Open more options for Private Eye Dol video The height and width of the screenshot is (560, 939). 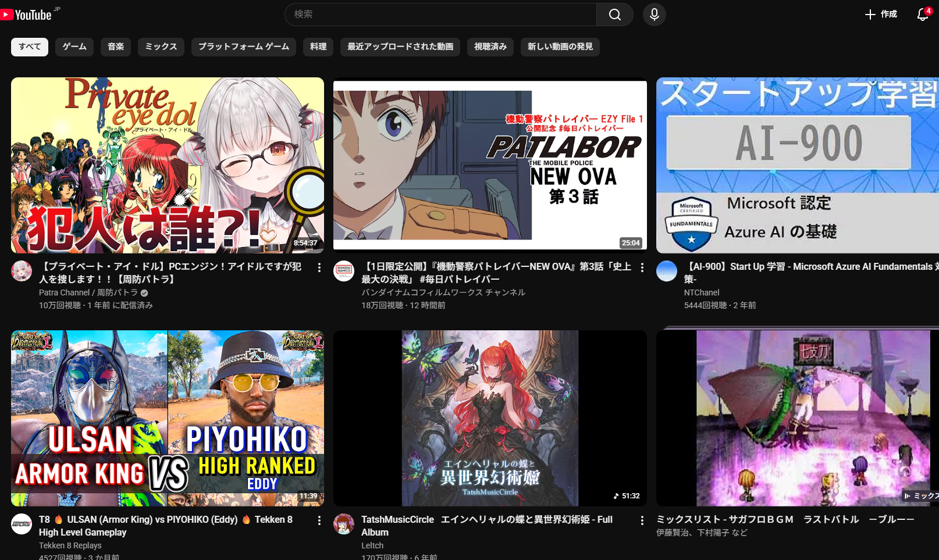[319, 267]
